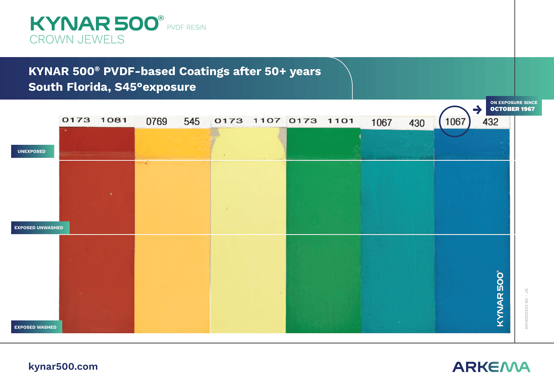Click the ARKEMA logo
The image size is (554, 392).
click(491, 367)
